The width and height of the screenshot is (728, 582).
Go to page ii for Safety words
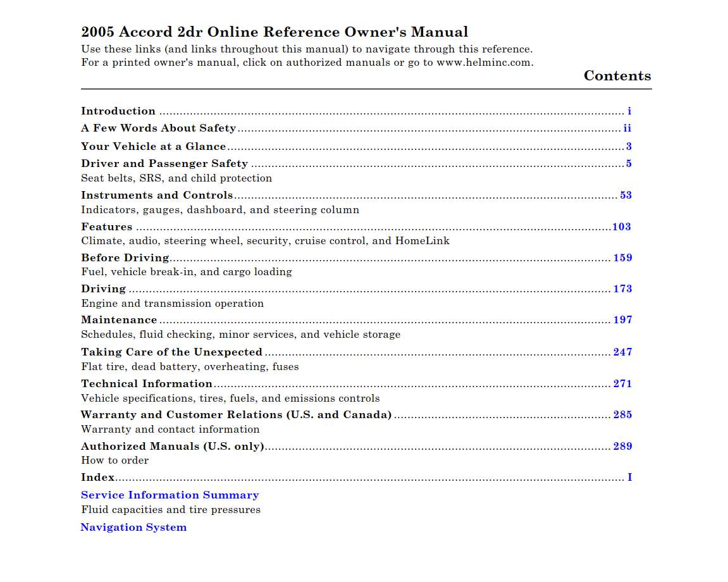tap(627, 128)
